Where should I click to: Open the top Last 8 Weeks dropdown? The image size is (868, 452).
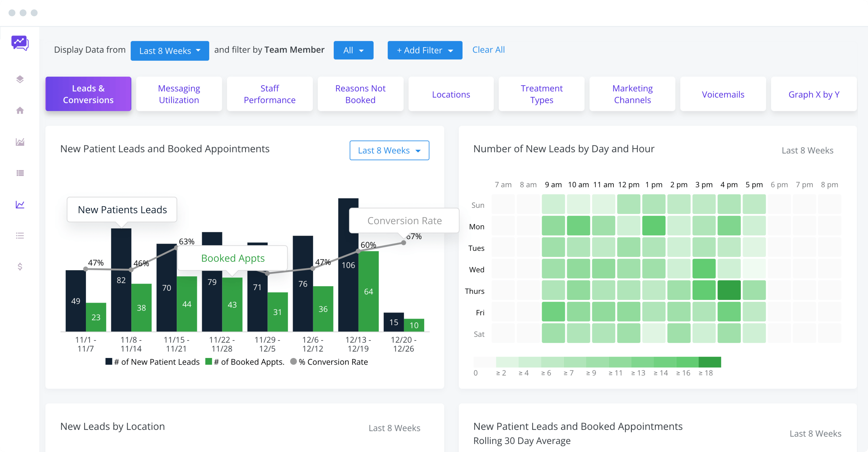tap(169, 51)
